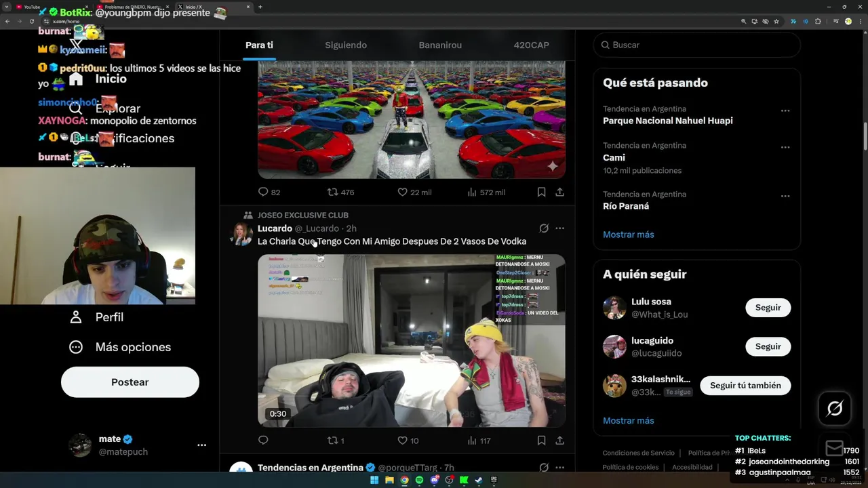This screenshot has width=868, height=488.
Task: Open Condiciones de Servicio link
Action: coord(639,453)
